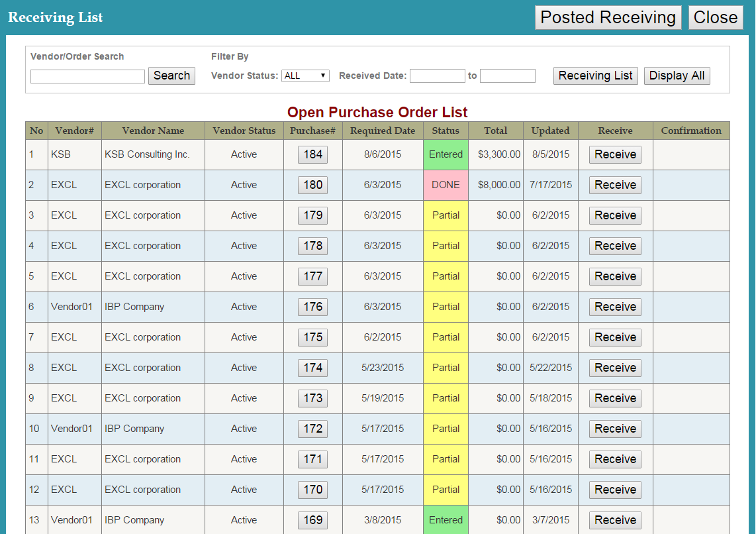756x534 pixels.
Task: Click Receive for purchase order 172
Action: [x=615, y=429]
